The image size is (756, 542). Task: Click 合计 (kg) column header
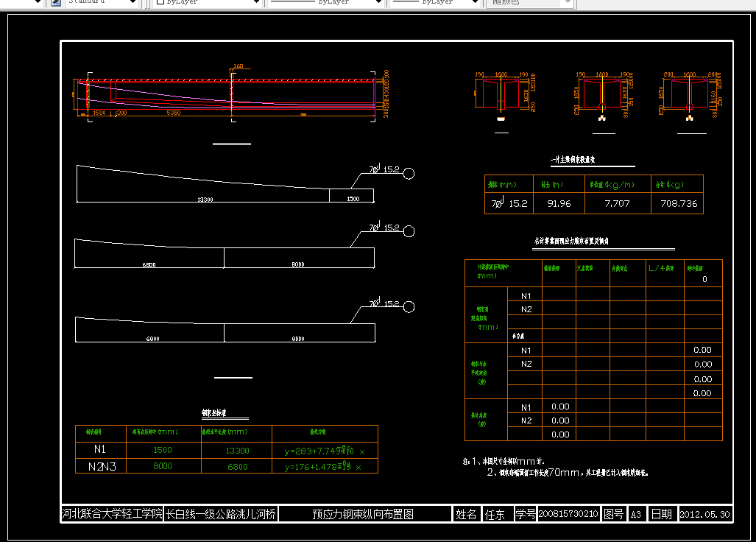pos(670,185)
